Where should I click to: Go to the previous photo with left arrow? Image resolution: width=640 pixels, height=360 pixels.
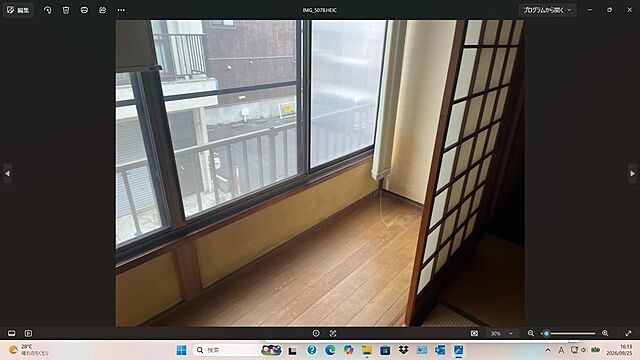[7, 173]
